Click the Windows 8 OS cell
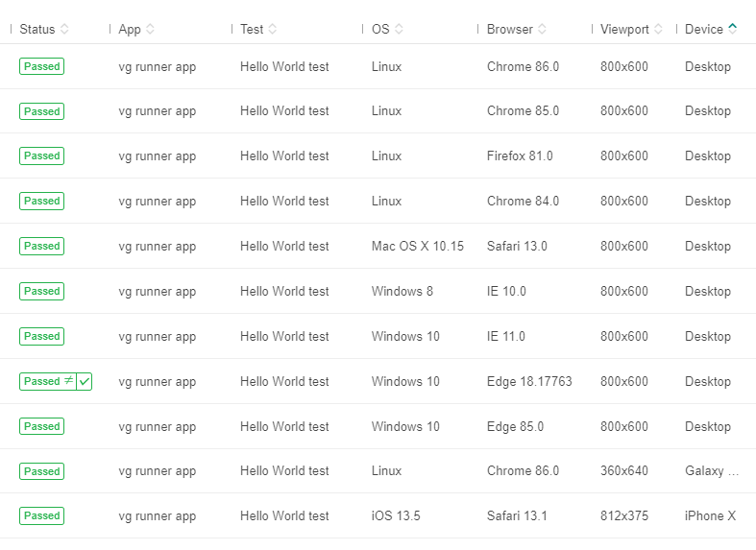Screen dimensions: 756x550 tap(402, 292)
